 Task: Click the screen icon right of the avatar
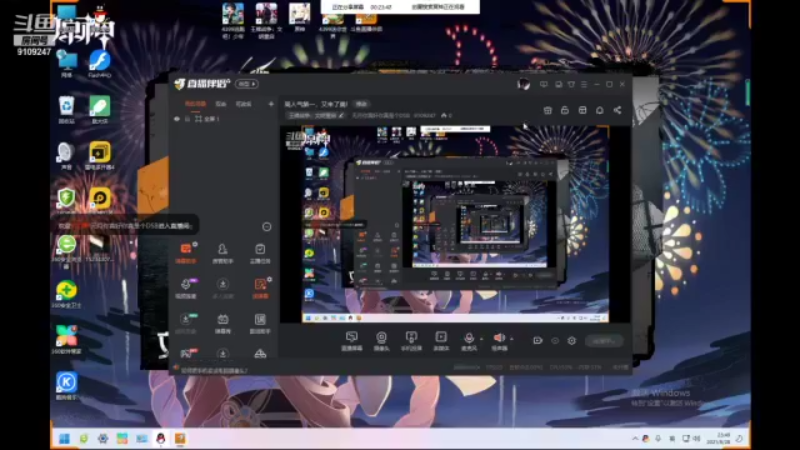(544, 84)
